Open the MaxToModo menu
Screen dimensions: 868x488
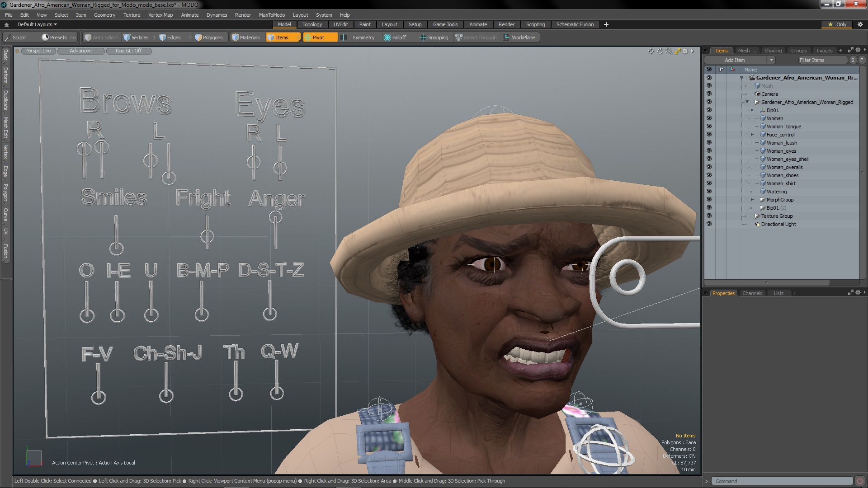tap(272, 15)
